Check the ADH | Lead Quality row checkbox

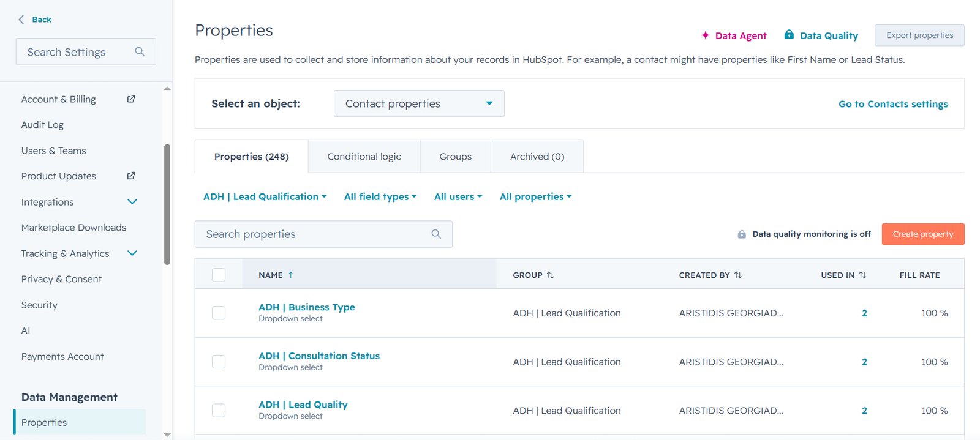219,410
